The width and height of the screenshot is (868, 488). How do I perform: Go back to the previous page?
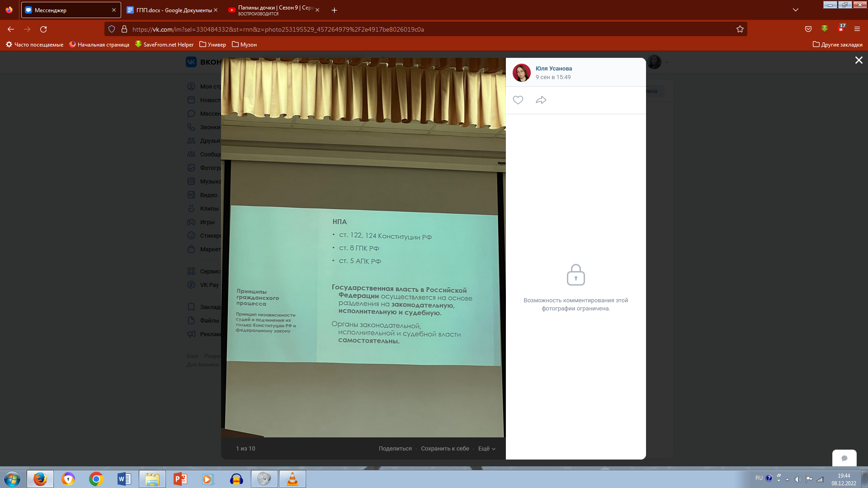(11, 29)
